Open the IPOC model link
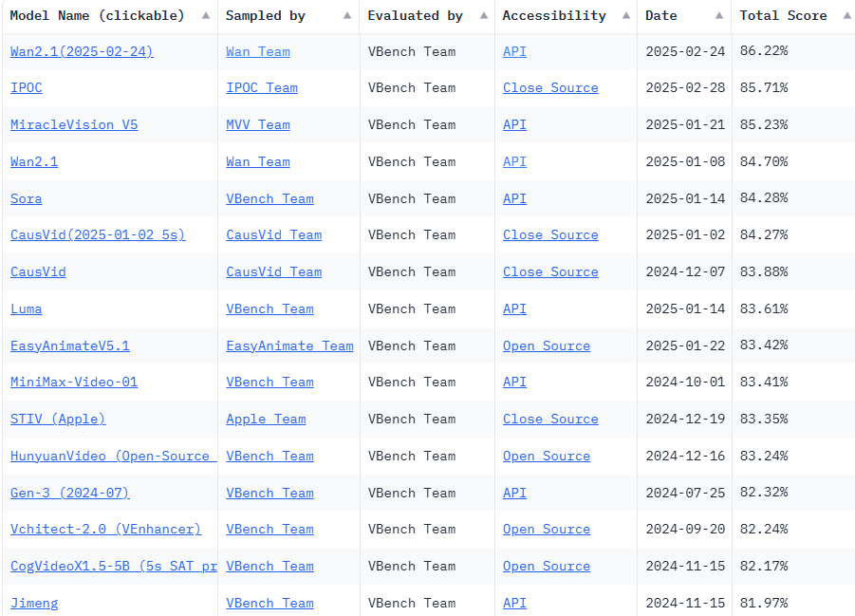855x616 pixels. tap(27, 87)
